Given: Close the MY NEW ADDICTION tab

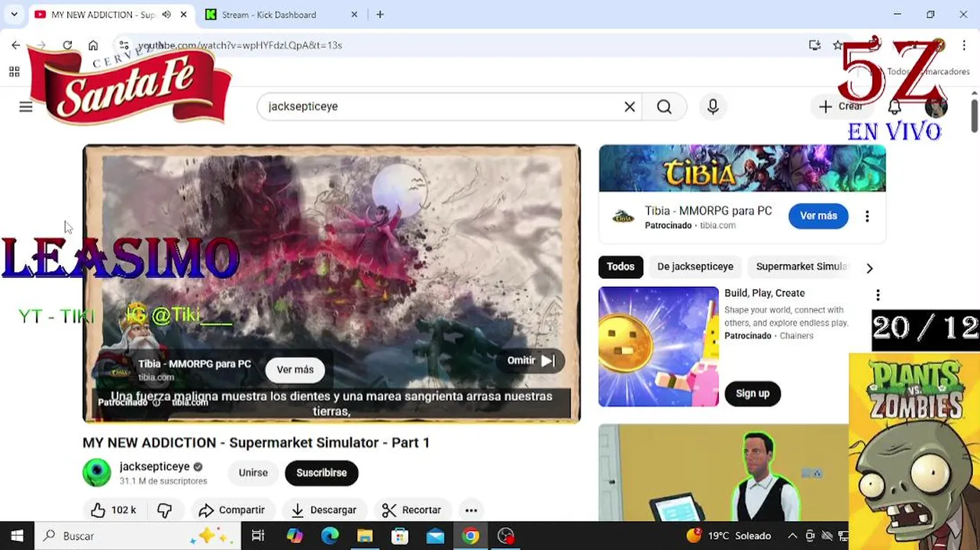Looking at the screenshot, I should pyautogui.click(x=183, y=15).
